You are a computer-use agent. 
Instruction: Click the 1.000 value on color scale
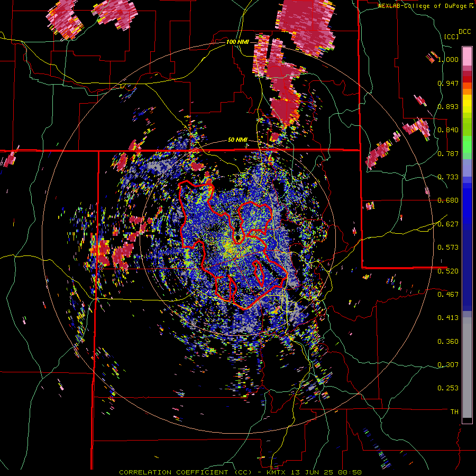[448, 59]
